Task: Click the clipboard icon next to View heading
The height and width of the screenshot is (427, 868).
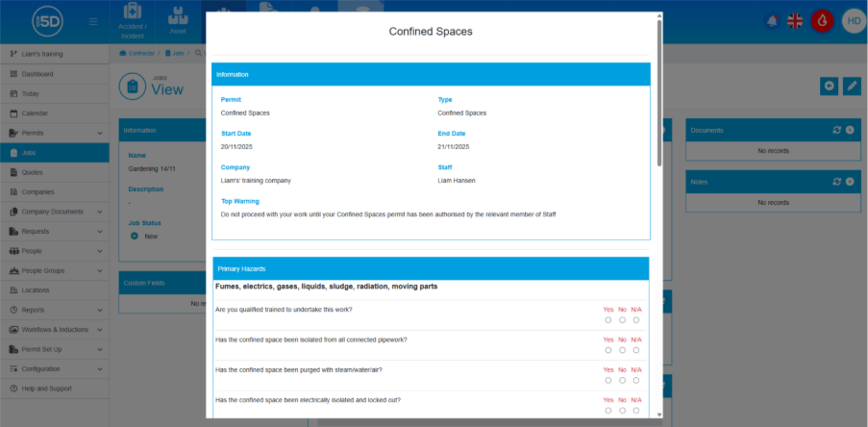Action: pyautogui.click(x=133, y=87)
